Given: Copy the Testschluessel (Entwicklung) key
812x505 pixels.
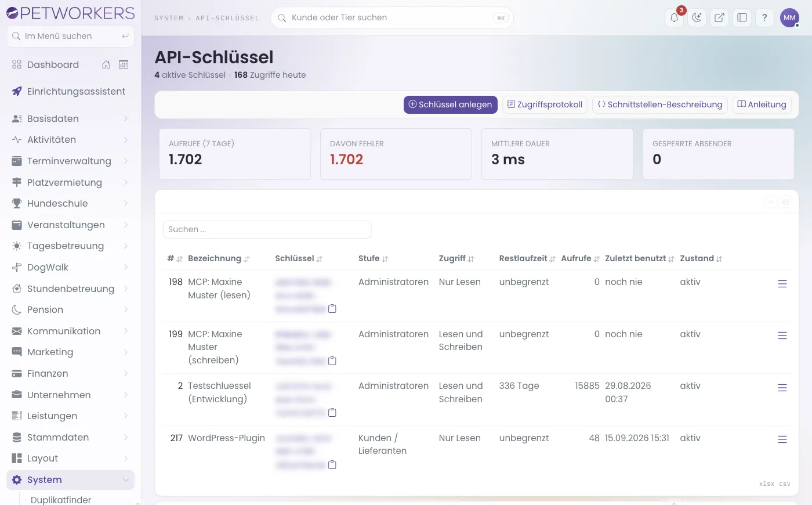Looking at the screenshot, I should tap(332, 413).
